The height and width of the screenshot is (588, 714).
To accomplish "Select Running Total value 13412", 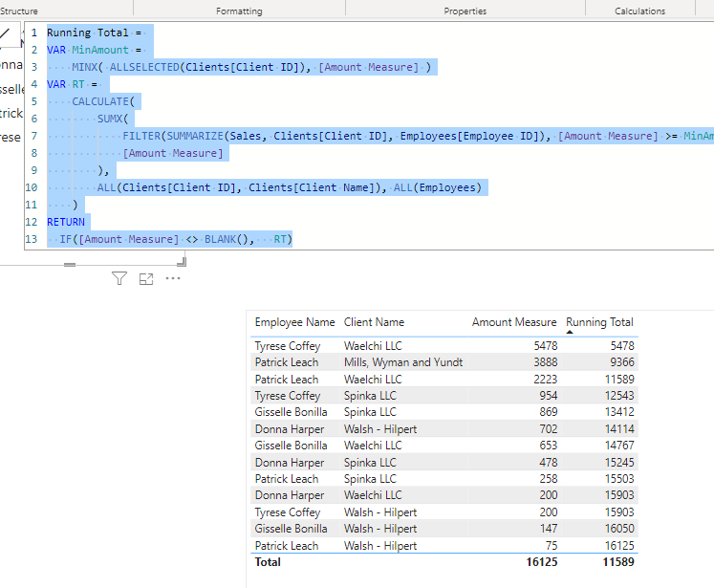I will point(619,412).
